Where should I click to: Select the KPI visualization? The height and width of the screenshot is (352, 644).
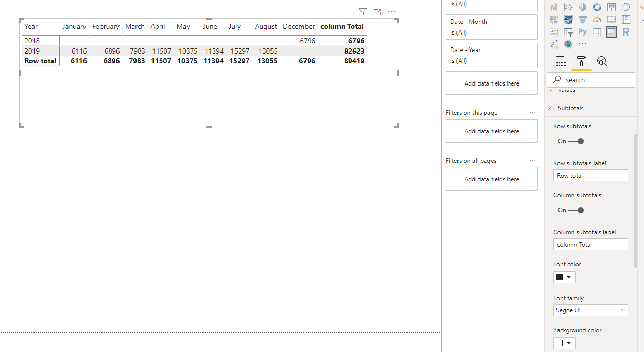pos(554,32)
